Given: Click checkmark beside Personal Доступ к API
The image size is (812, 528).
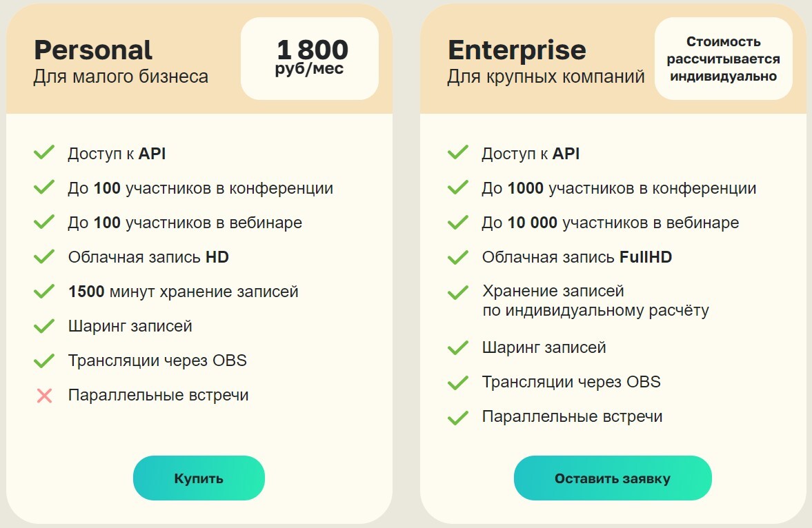Looking at the screenshot, I should click(44, 153).
